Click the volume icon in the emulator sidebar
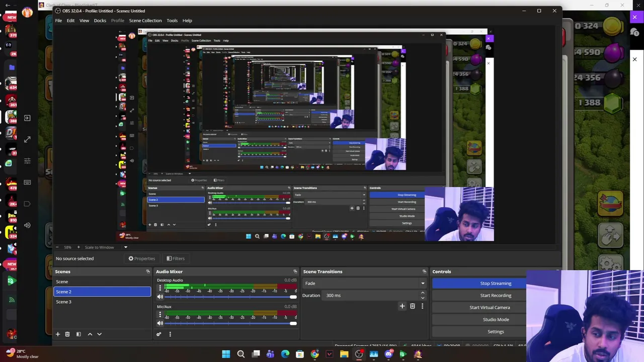Viewport: 644px width, 362px height. [x=27, y=225]
